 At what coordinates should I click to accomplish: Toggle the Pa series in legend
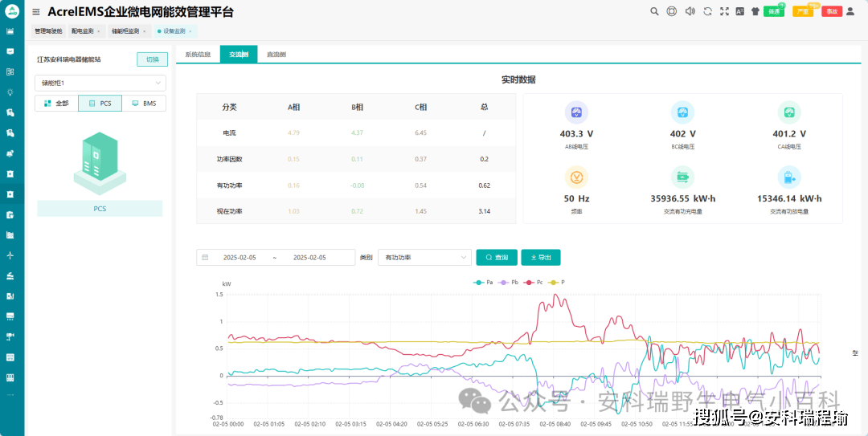tap(483, 282)
